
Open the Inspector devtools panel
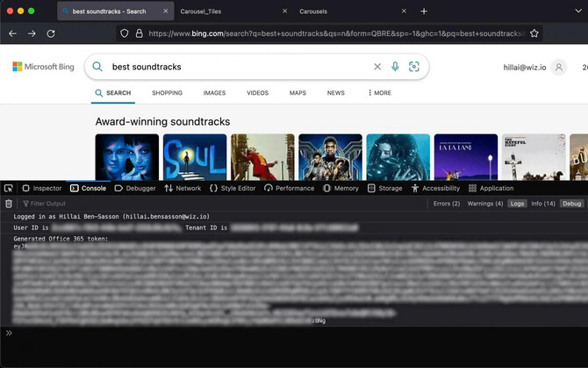click(x=41, y=188)
